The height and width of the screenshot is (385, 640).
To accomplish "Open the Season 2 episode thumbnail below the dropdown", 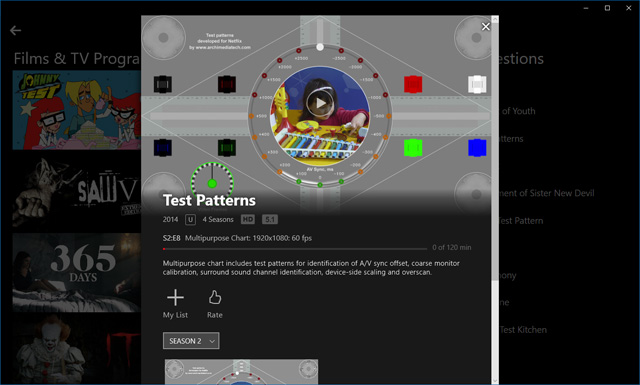I will (x=241, y=372).
